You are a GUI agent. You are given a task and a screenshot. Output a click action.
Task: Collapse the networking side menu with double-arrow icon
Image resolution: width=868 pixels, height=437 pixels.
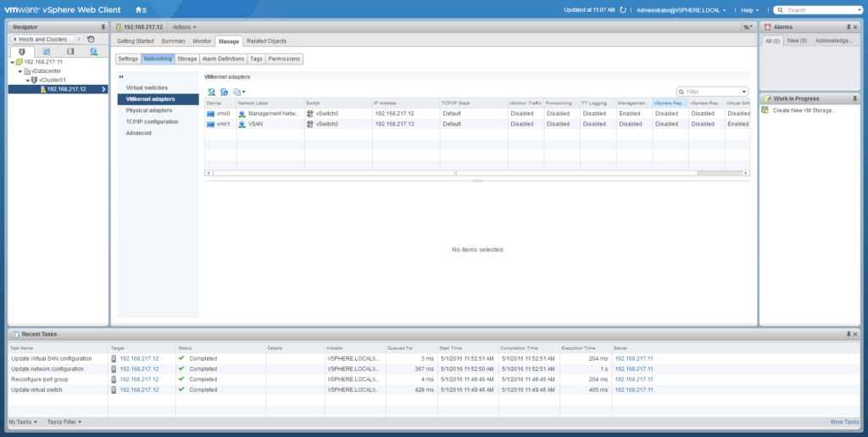pyautogui.click(x=121, y=76)
